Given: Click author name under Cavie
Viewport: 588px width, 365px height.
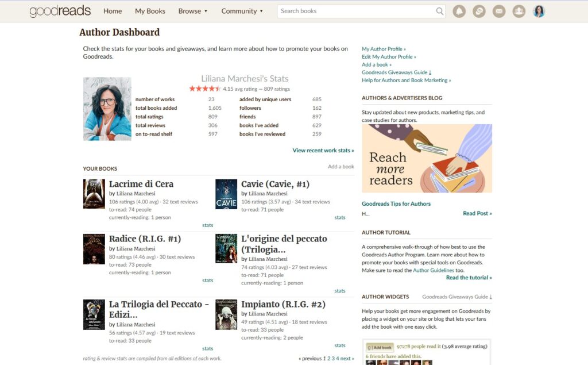Looking at the screenshot, I should click(268, 193).
